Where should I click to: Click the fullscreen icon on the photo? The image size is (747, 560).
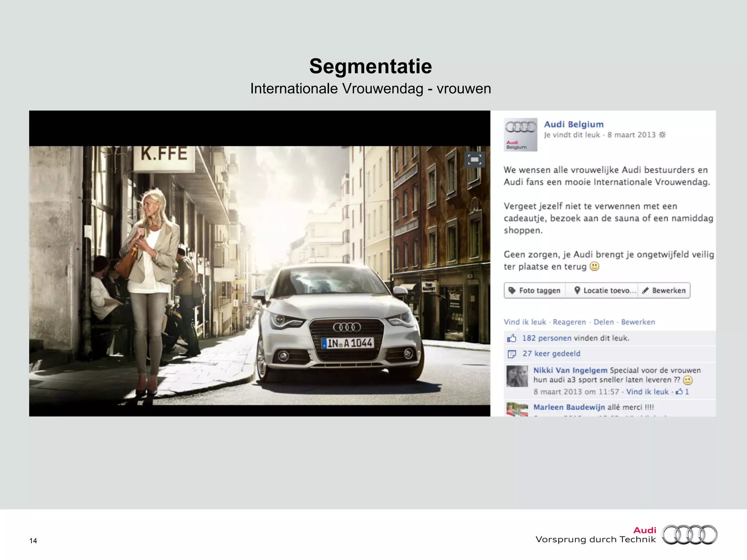click(474, 160)
